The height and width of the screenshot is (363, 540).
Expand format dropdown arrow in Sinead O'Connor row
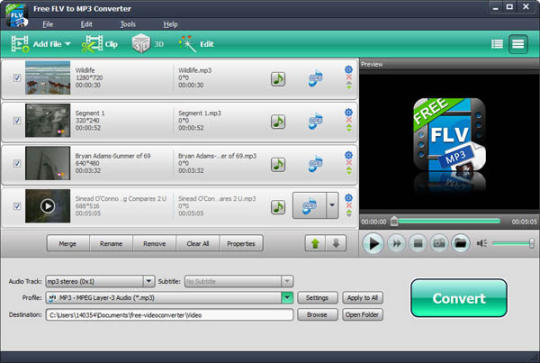click(x=332, y=206)
